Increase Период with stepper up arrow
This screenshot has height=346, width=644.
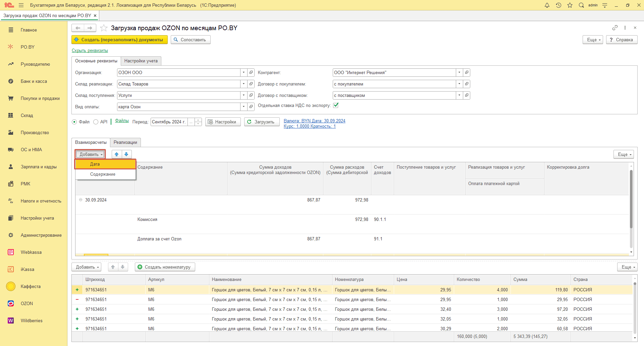click(198, 120)
